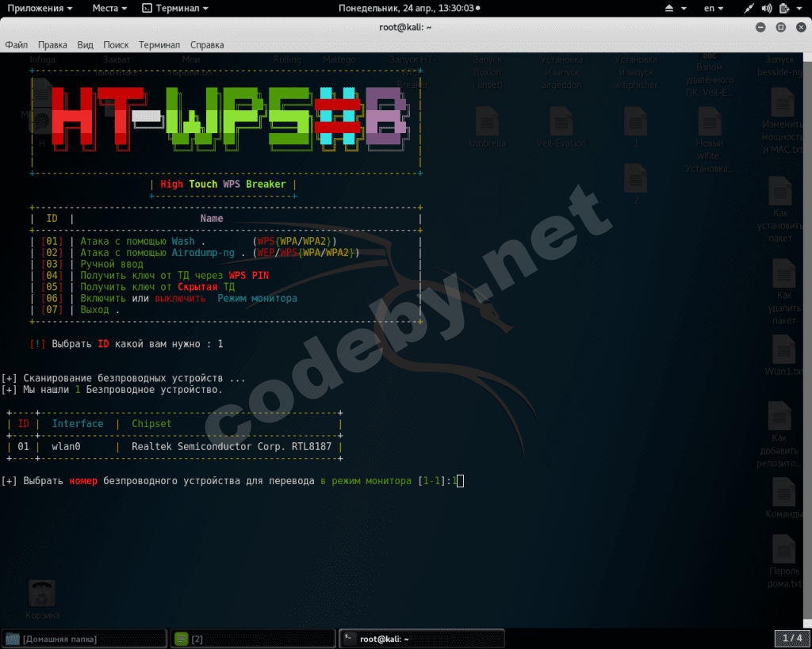812x649 pixels.
Task: Open the Файл menu
Action: pyautogui.click(x=17, y=45)
